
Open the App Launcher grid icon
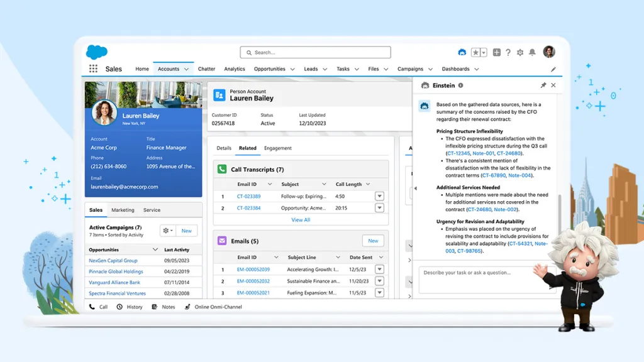[x=93, y=69]
